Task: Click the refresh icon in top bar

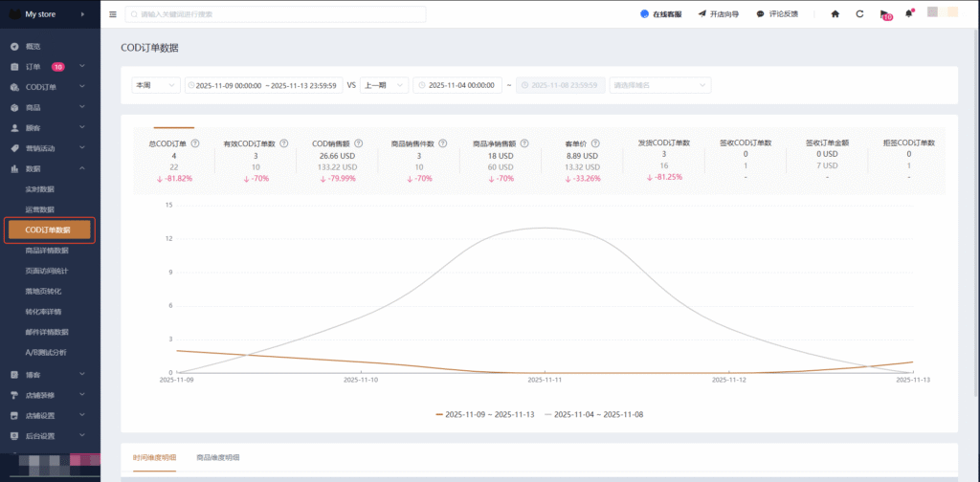Action: pos(859,14)
